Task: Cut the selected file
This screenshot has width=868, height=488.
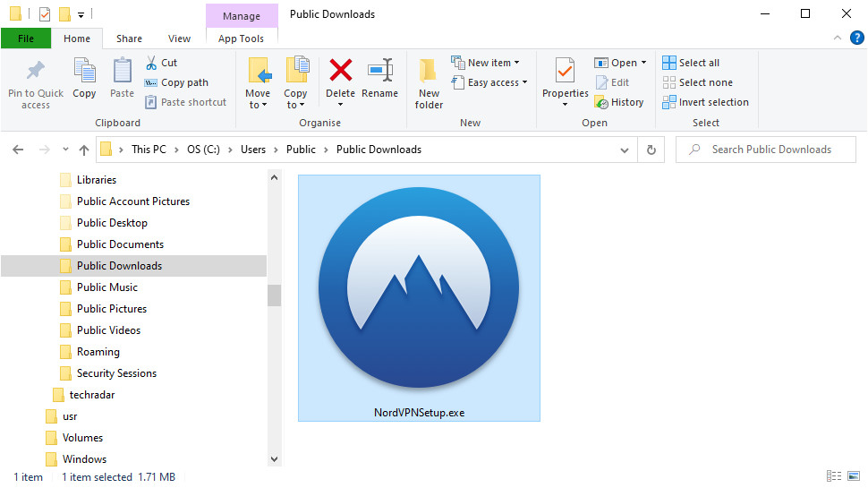Action: click(161, 63)
